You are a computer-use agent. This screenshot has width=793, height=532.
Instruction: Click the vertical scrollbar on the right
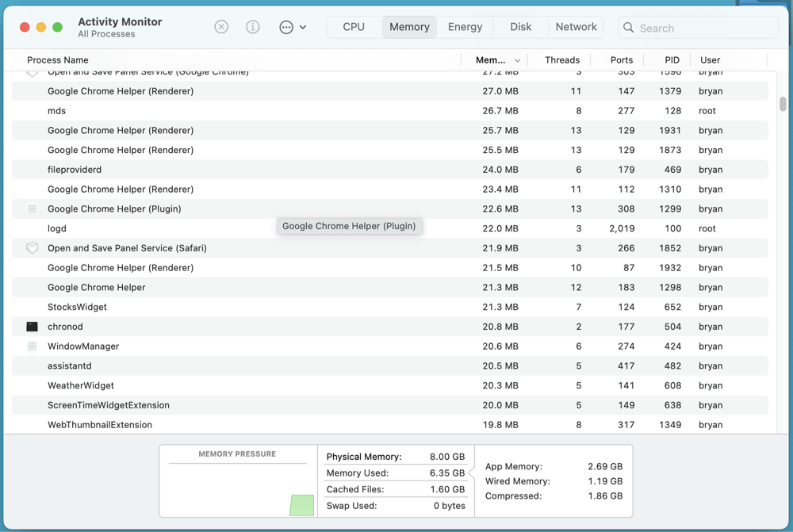point(782,103)
